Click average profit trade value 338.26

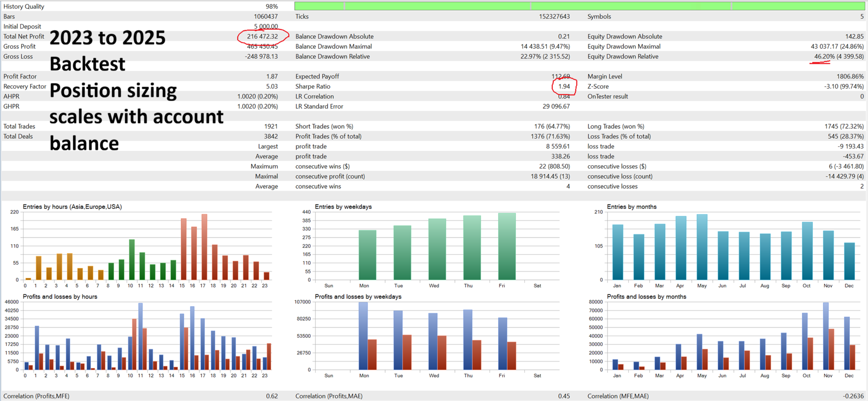coord(561,156)
